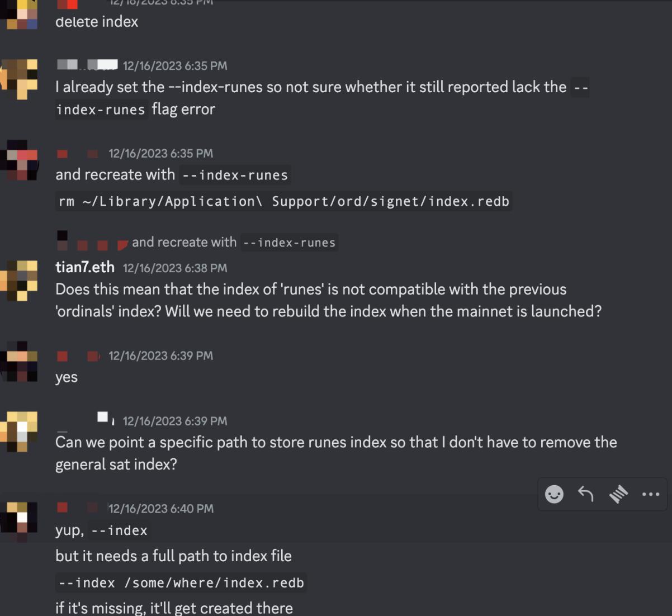Click blurred username on 6:39 PM 'yes' message
This screenshot has width=672, height=616.
(78, 356)
